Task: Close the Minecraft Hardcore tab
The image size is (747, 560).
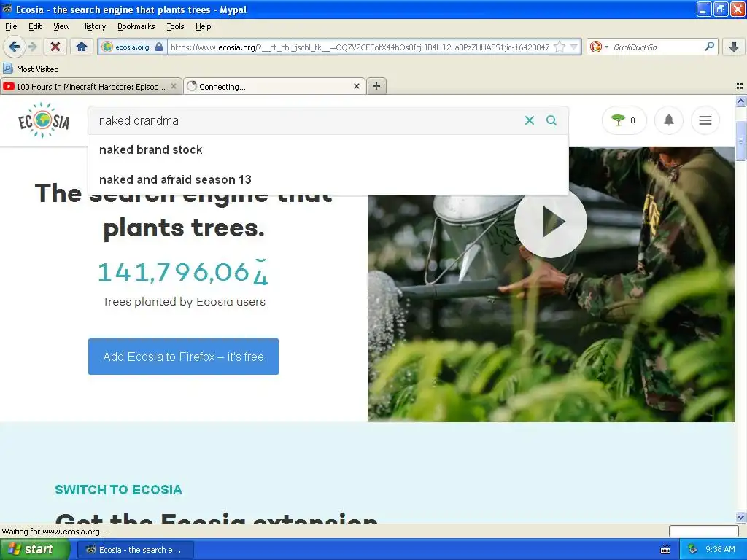Action: point(174,86)
